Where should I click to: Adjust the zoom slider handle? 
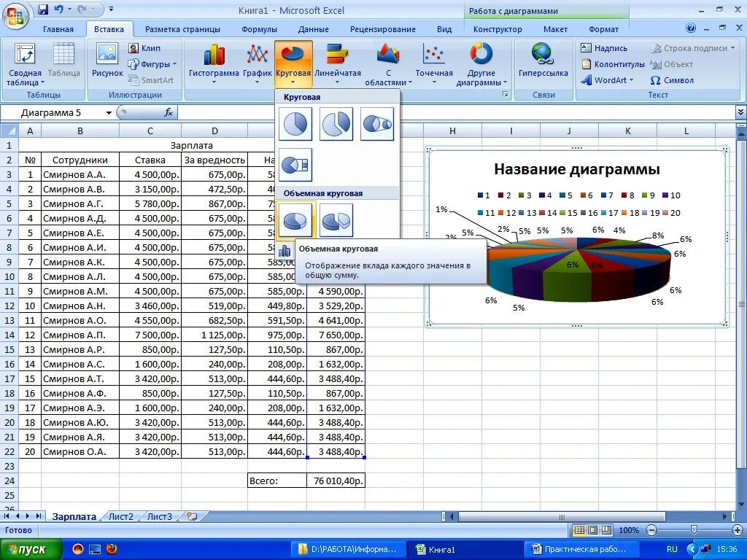(694, 529)
